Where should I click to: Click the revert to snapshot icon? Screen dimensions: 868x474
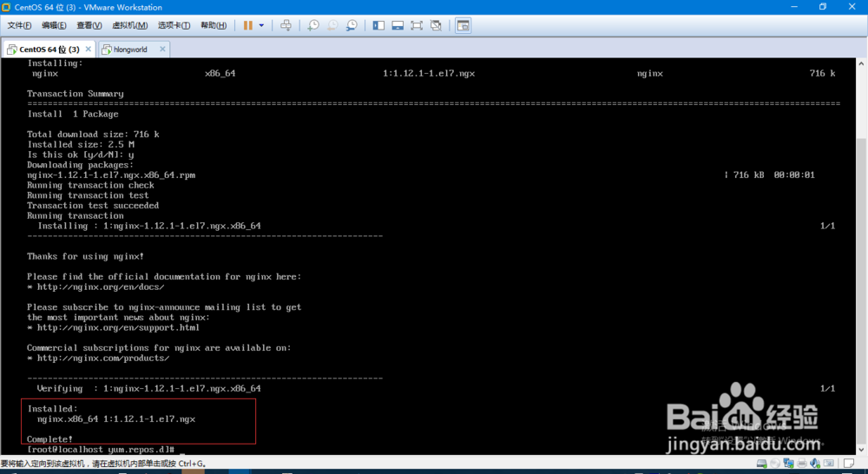pos(332,25)
